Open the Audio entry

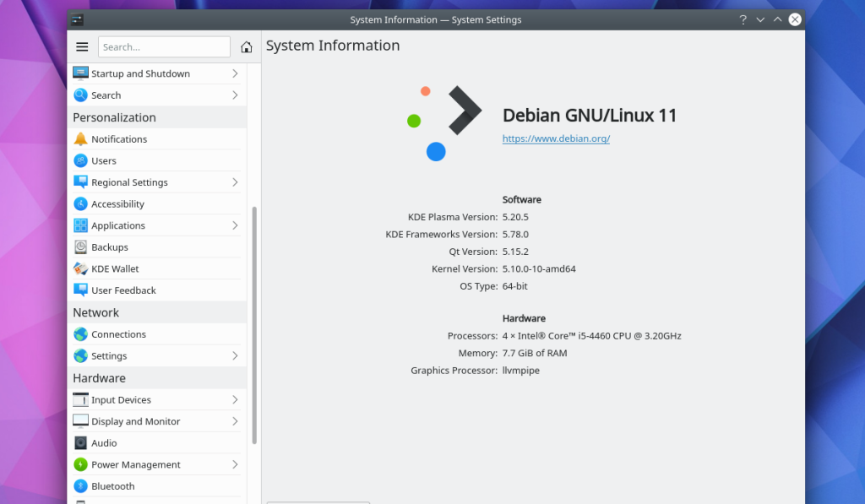(x=157, y=442)
